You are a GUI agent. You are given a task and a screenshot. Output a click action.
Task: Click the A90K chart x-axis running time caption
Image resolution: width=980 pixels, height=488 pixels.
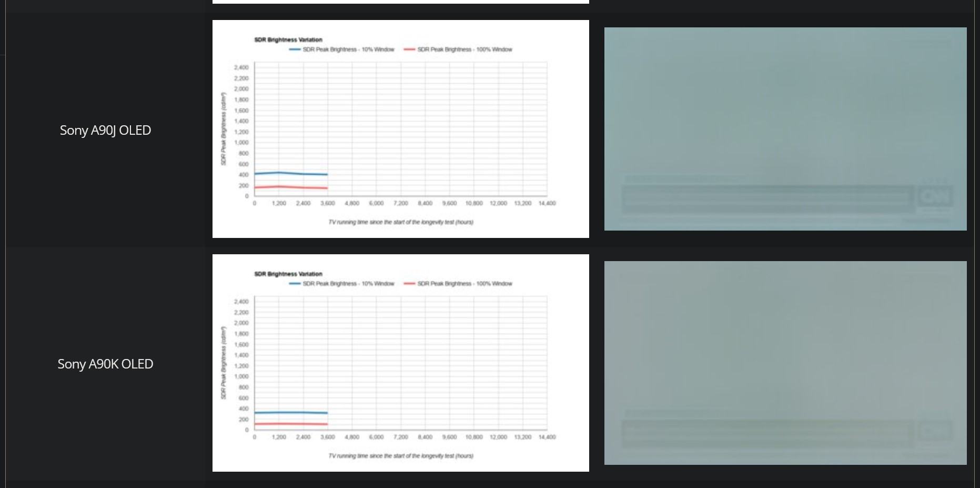click(401, 456)
